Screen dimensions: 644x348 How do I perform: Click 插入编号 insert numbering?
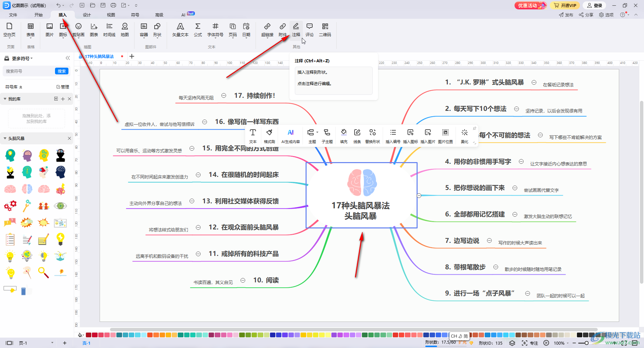(393, 136)
